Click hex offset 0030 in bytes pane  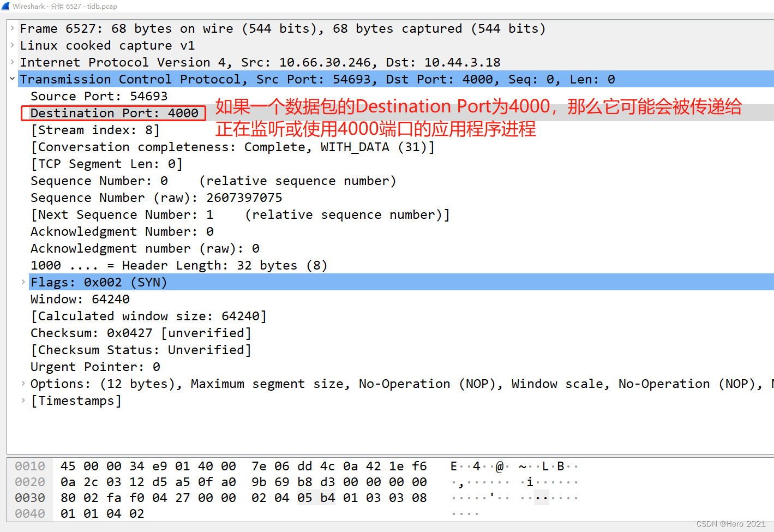[x=30, y=498]
